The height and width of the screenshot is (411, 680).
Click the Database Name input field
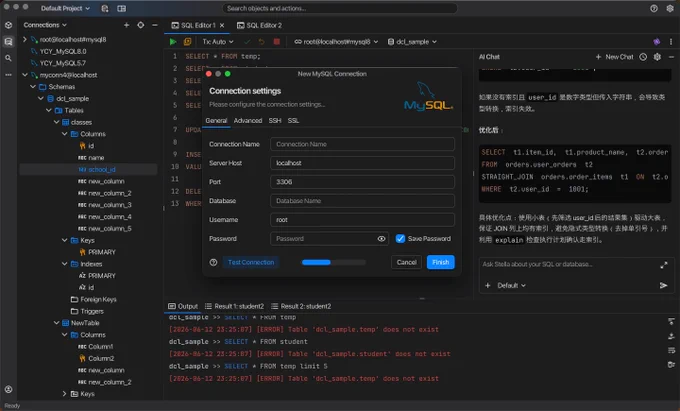pyautogui.click(x=362, y=201)
